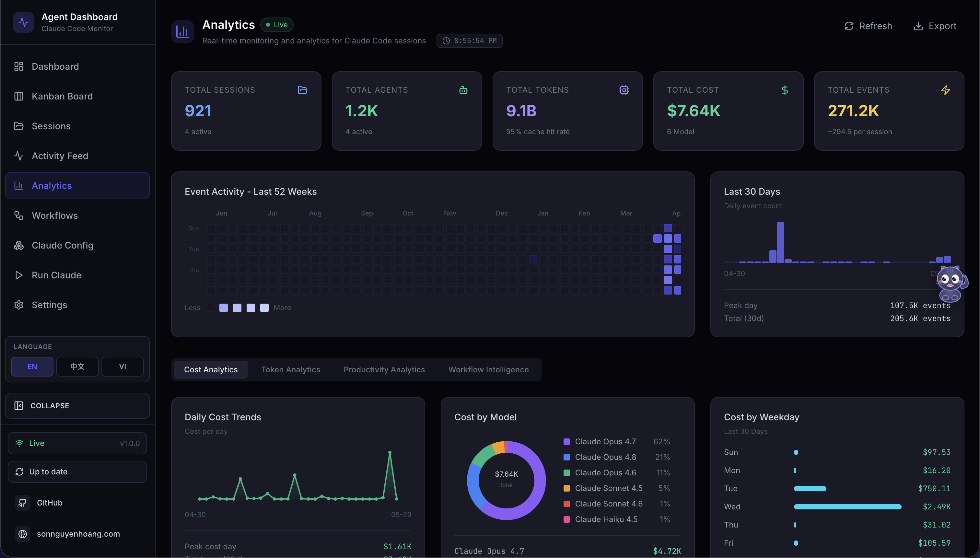Click the Kanban Board columns icon
This screenshot has width=980, height=558.
click(x=19, y=96)
